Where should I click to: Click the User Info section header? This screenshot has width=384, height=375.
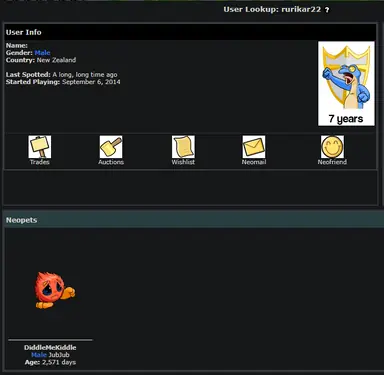(x=190, y=32)
